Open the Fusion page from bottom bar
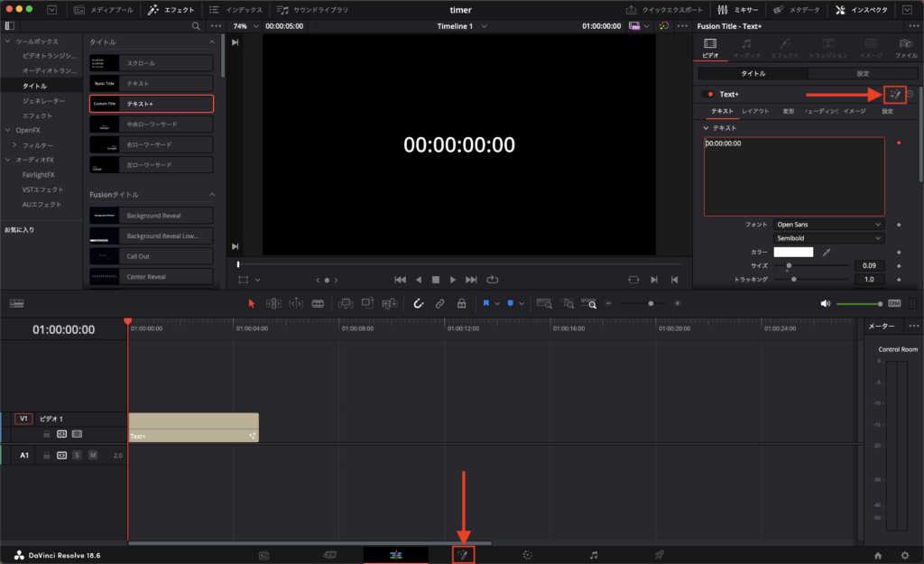Screen dimensions: 924x564 tap(464, 554)
